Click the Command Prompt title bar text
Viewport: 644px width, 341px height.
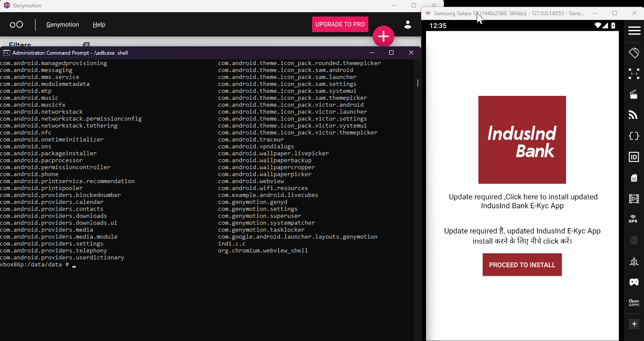[x=70, y=53]
